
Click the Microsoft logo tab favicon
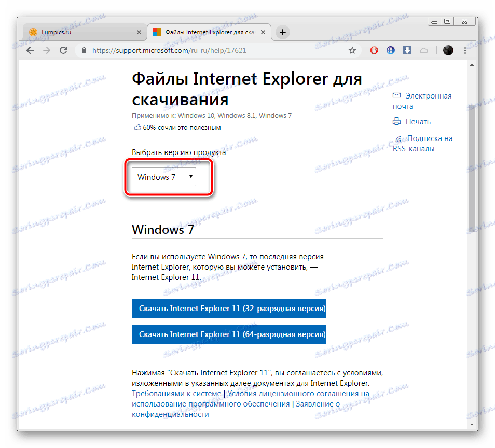(157, 32)
